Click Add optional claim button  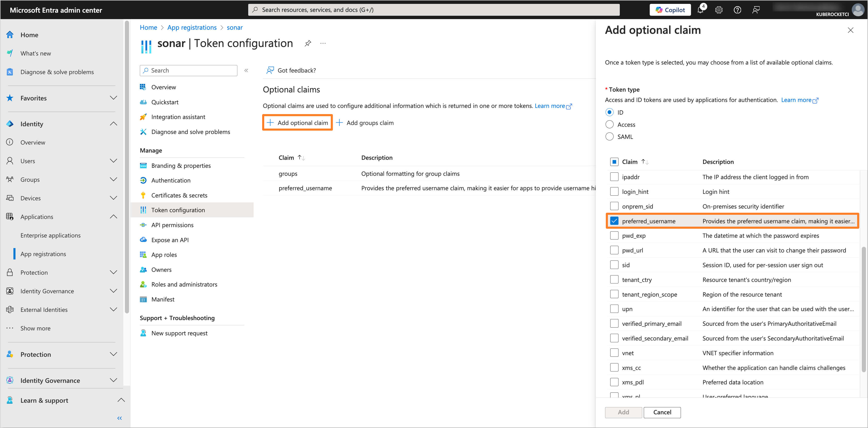click(297, 123)
